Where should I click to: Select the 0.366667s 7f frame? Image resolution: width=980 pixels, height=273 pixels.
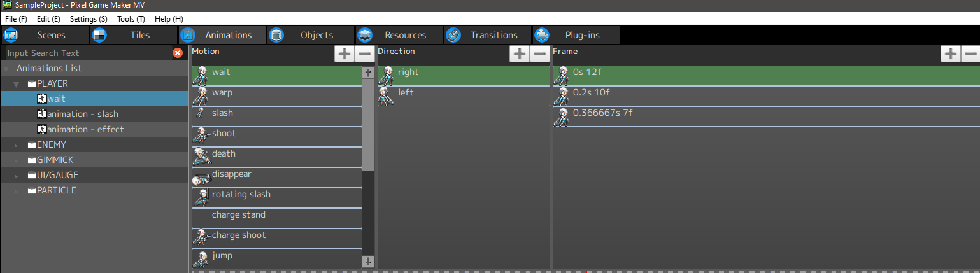[766, 116]
